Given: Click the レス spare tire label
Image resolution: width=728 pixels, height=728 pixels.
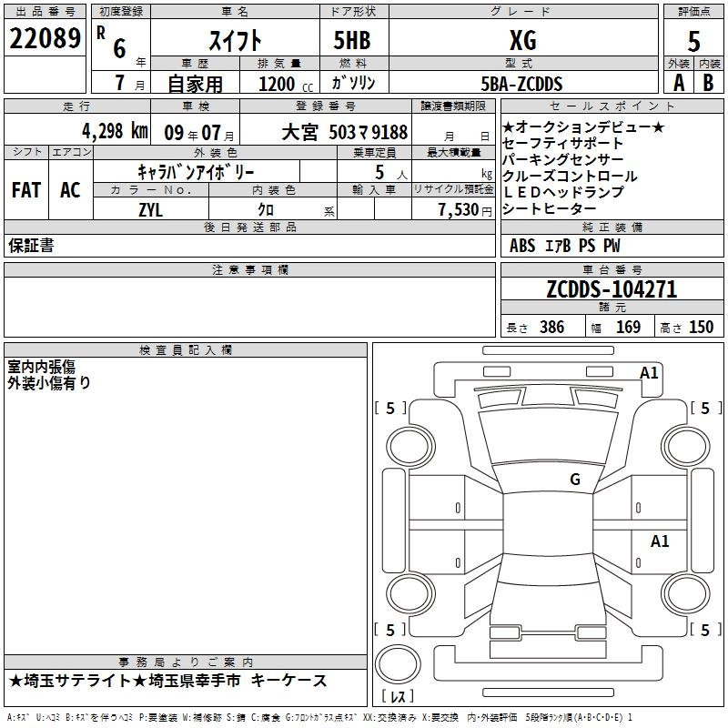Looking at the screenshot, I should (x=398, y=696).
